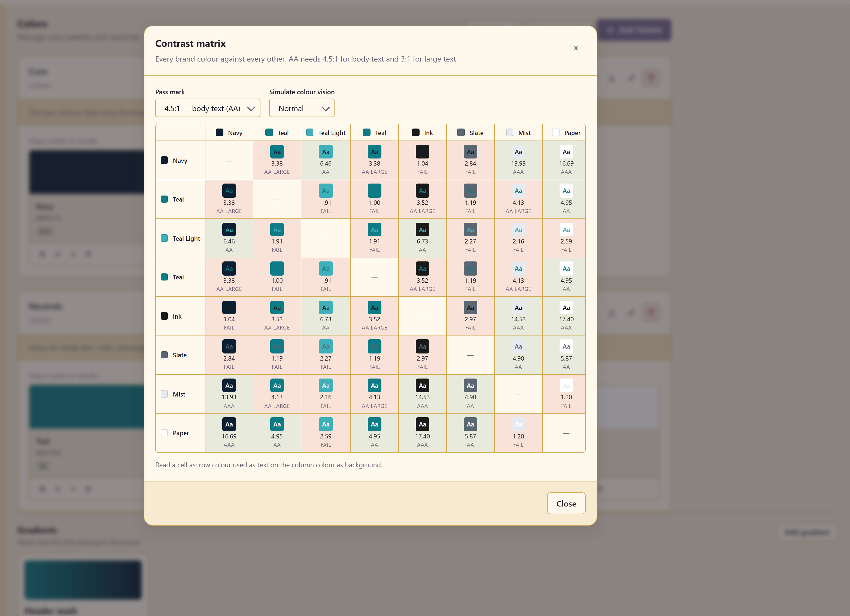Click the Slate row label
The height and width of the screenshot is (616, 850).
pos(180,355)
